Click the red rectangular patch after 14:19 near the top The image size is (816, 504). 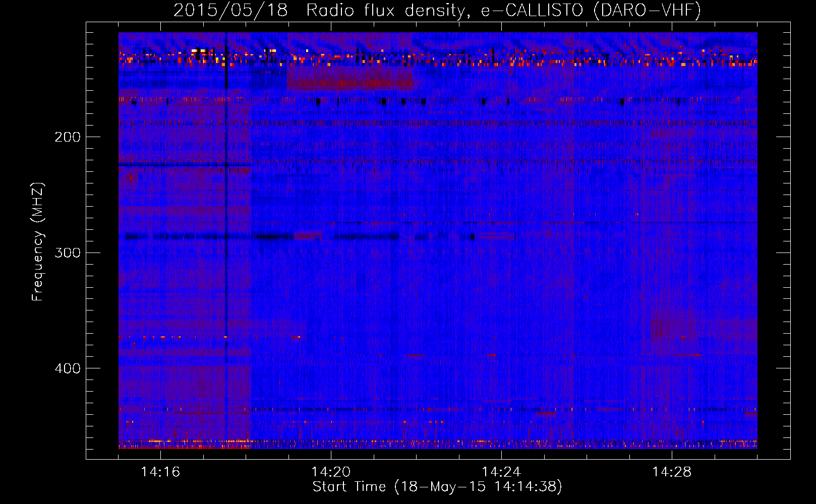click(x=349, y=79)
